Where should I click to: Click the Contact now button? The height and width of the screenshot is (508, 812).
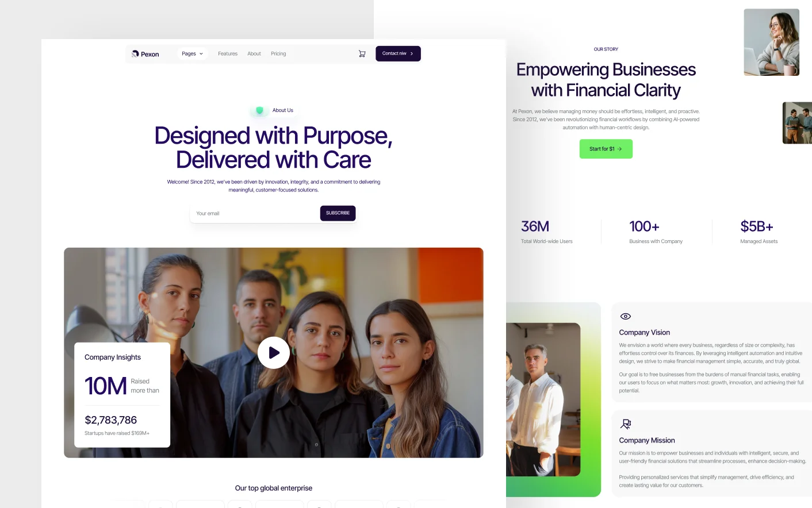click(x=398, y=53)
